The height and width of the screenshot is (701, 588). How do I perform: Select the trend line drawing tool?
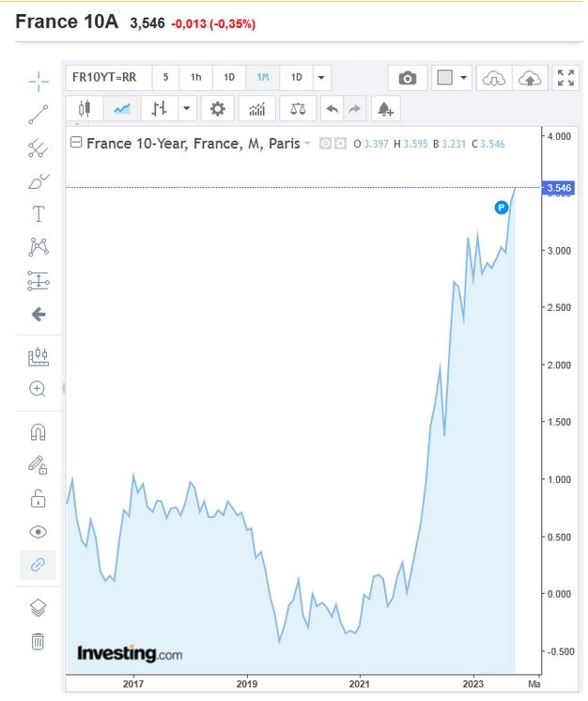pyautogui.click(x=38, y=115)
